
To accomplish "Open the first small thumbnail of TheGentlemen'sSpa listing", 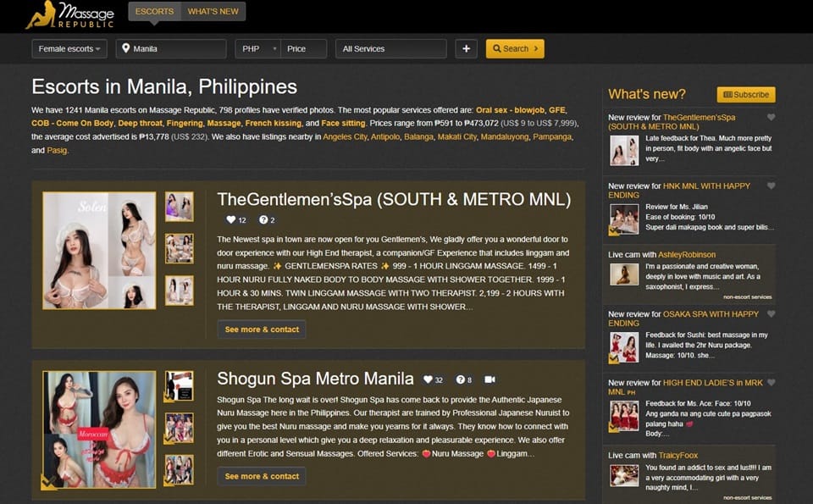I will [x=180, y=207].
